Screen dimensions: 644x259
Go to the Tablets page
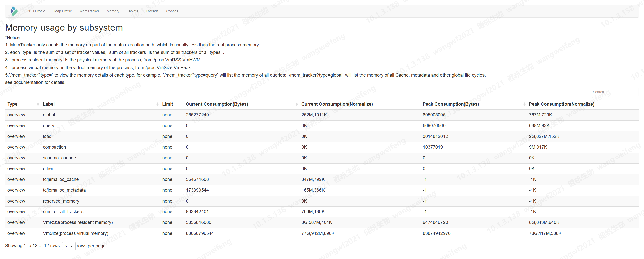(x=132, y=11)
